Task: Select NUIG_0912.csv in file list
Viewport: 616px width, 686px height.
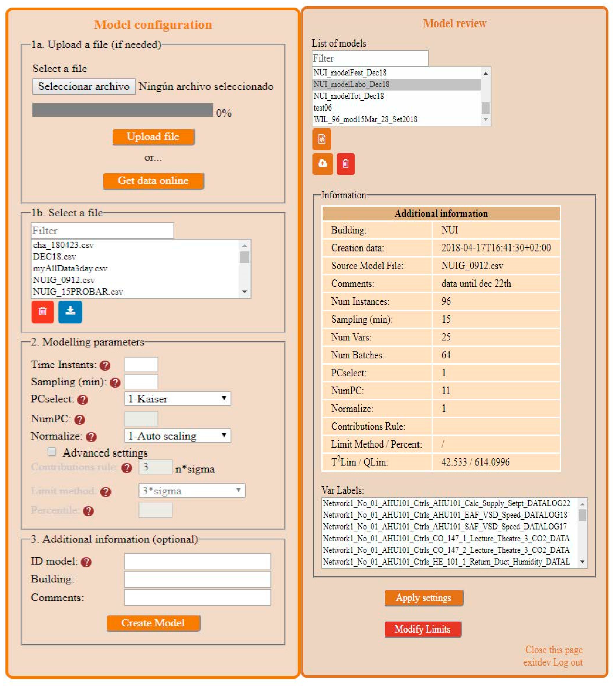Action: click(64, 280)
